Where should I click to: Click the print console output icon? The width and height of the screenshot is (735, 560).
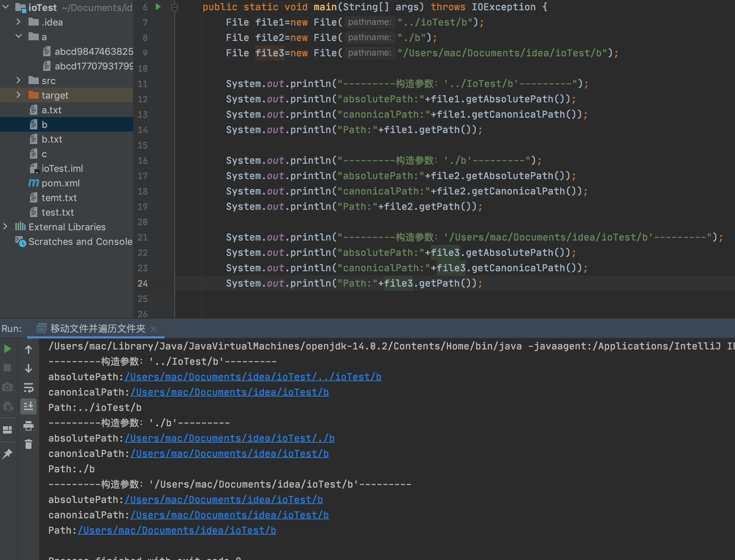click(x=29, y=425)
